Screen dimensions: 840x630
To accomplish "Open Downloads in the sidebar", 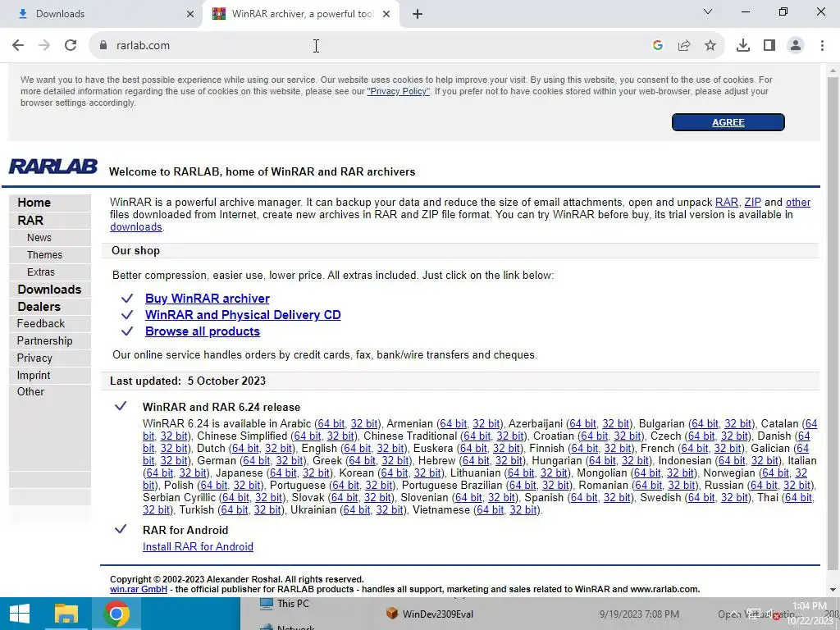I will 49,290.
